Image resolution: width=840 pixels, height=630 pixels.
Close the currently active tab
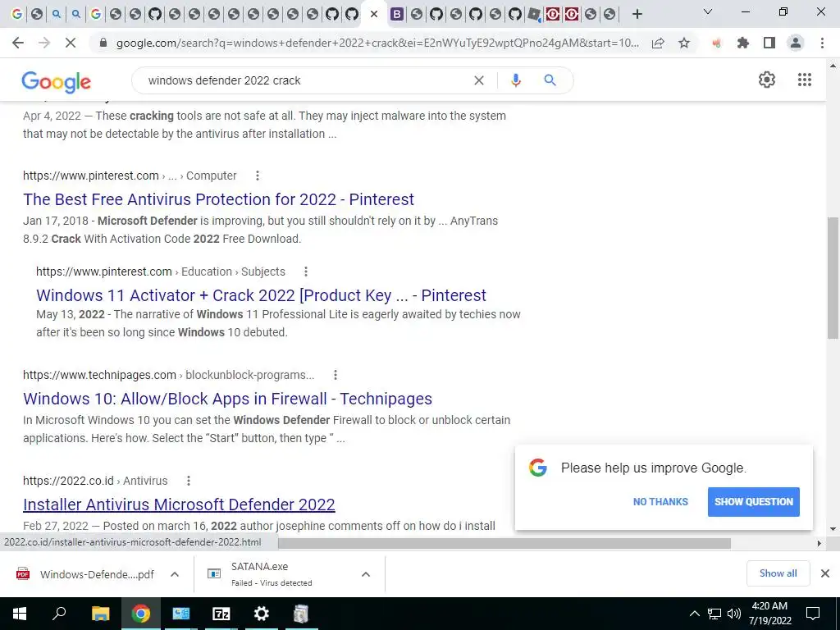tap(374, 14)
